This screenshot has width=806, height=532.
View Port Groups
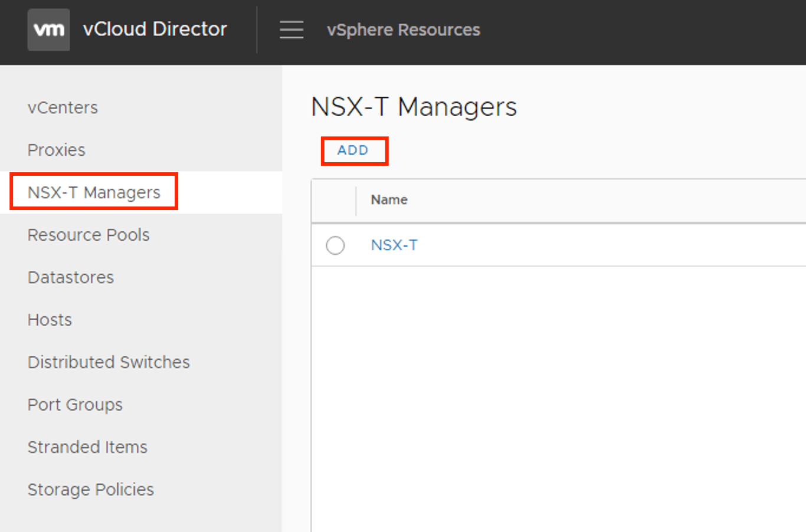tap(75, 405)
